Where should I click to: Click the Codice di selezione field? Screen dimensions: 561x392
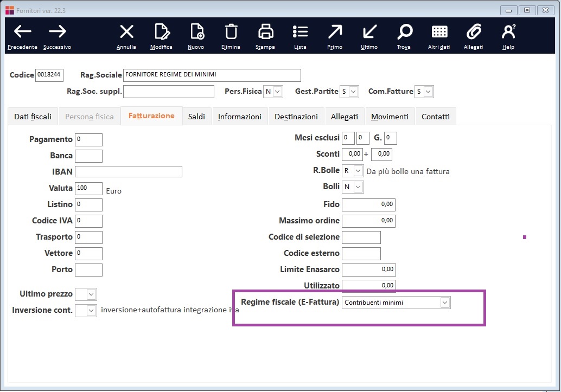(361, 237)
